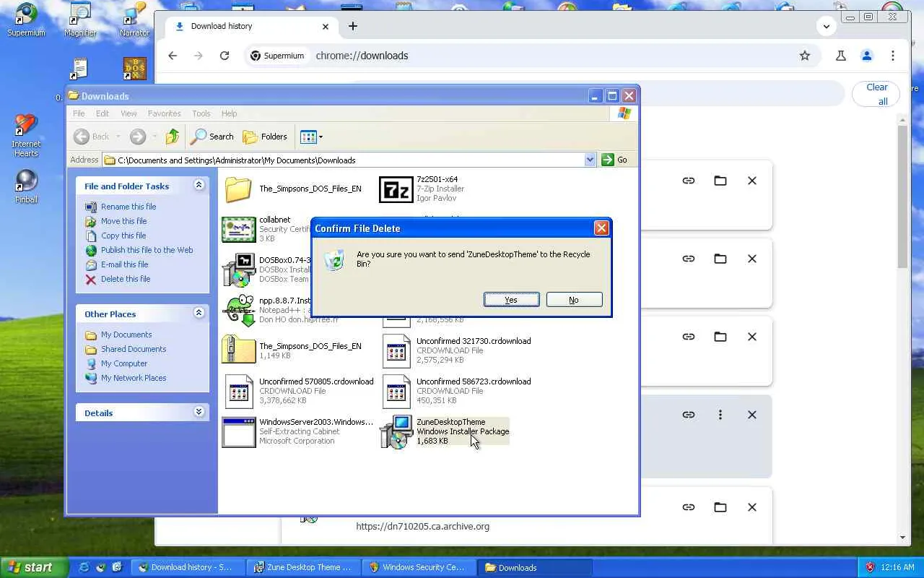Select the 1,149 KB Simpsons zip archive
Image resolution: width=924 pixels, height=578 pixels.
(292, 350)
